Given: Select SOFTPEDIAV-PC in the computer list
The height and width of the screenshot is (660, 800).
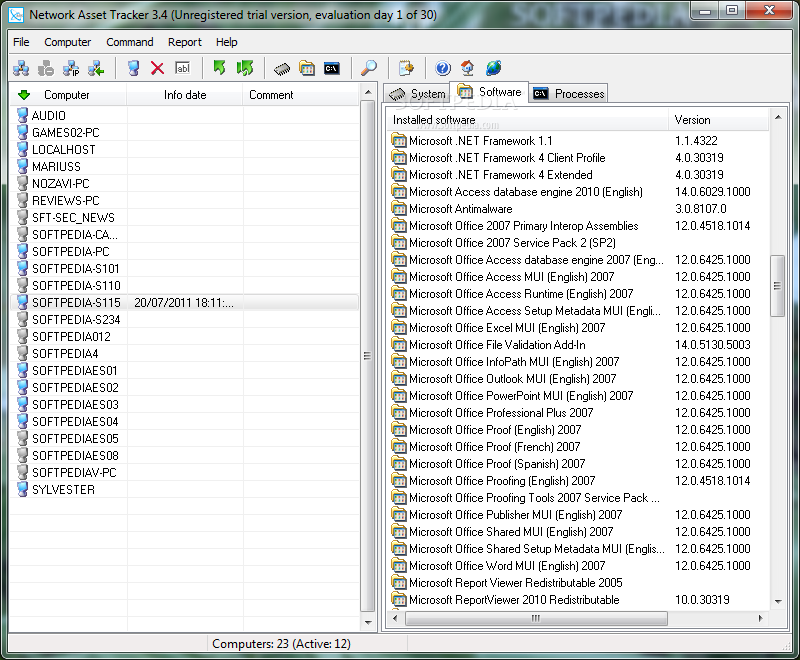Looking at the screenshot, I should (x=74, y=472).
